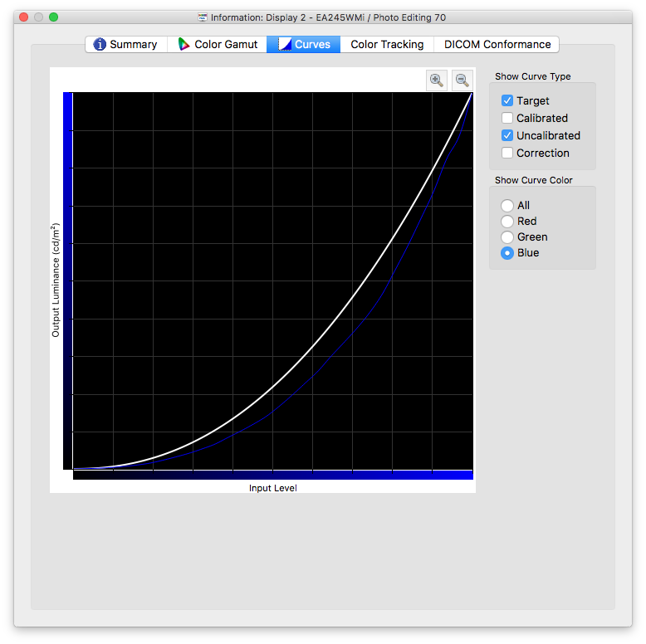Select the Blue curve color radio
The image size is (646, 644).
tap(507, 252)
